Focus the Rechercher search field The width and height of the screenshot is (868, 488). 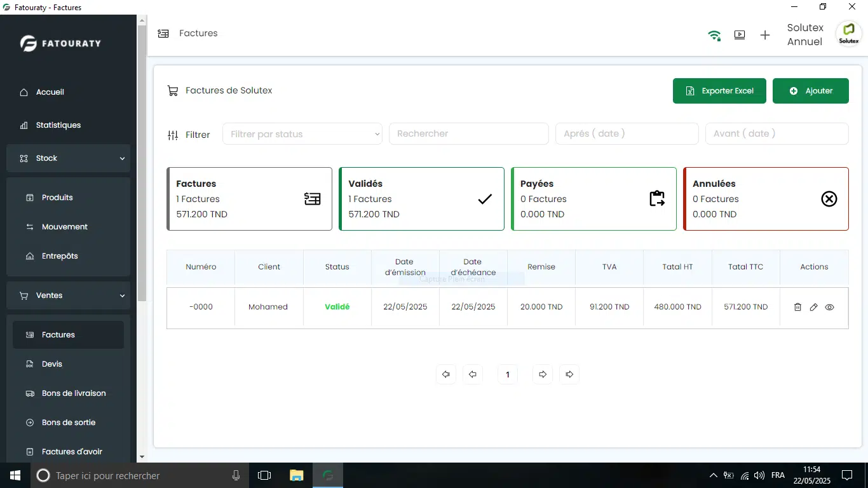click(x=468, y=134)
